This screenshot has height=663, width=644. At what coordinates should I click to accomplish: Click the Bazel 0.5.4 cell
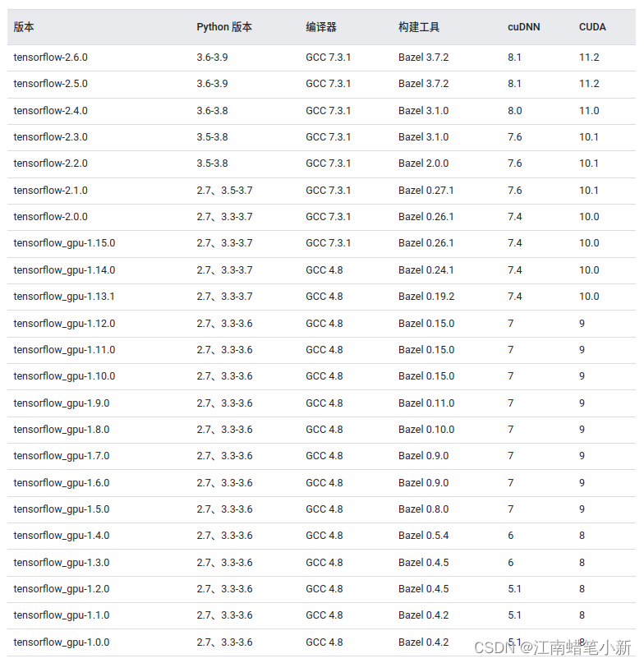tap(423, 536)
